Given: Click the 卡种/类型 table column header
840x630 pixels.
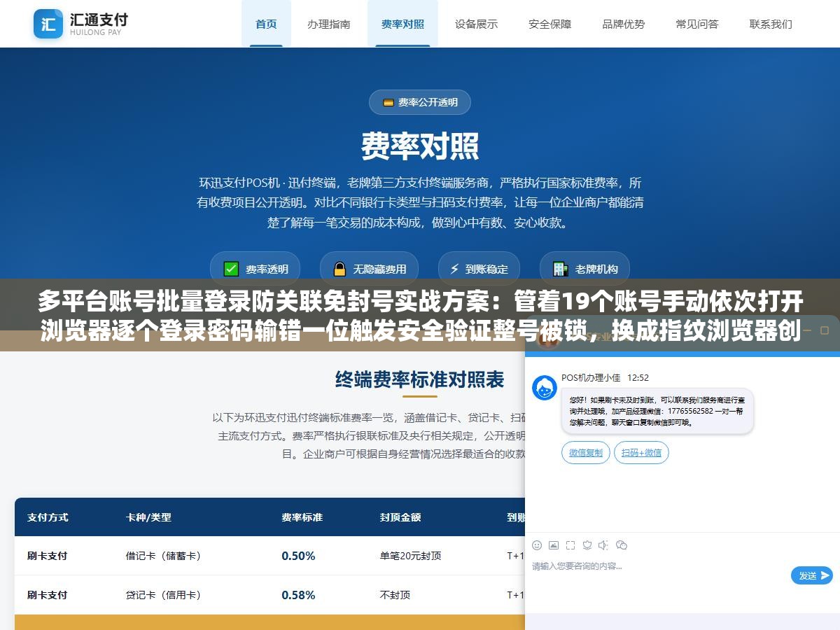Looking at the screenshot, I should 148,517.
